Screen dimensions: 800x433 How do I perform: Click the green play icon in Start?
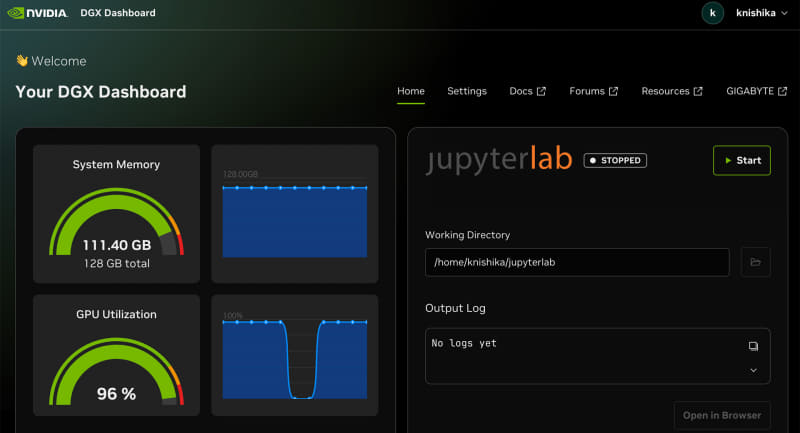(x=728, y=160)
